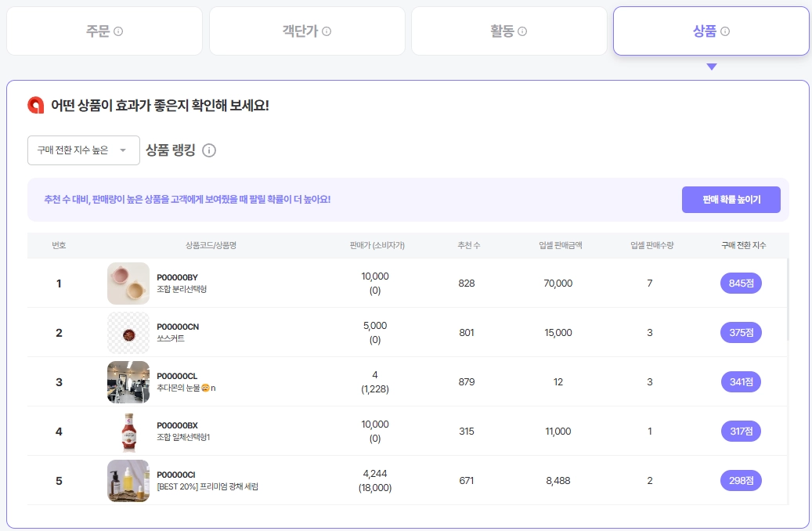Open the 구매 전환 지수 높은 dropdown

(x=83, y=150)
